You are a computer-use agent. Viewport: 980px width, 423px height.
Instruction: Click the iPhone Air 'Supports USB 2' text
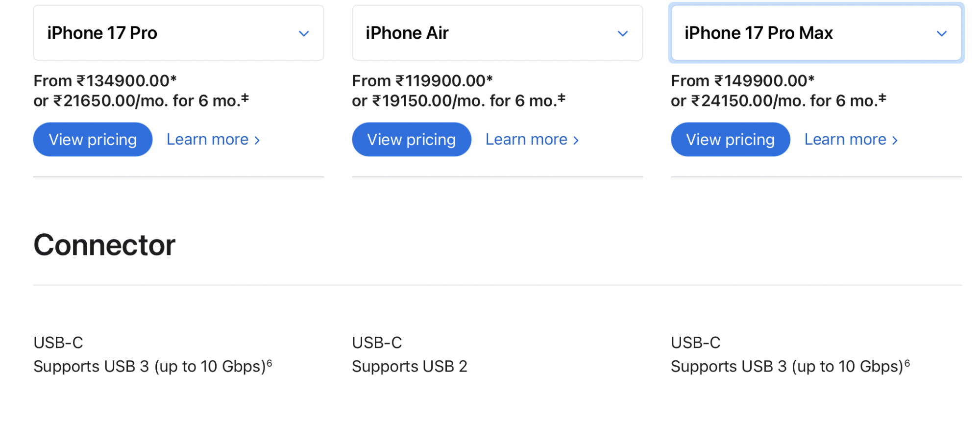(x=409, y=366)
